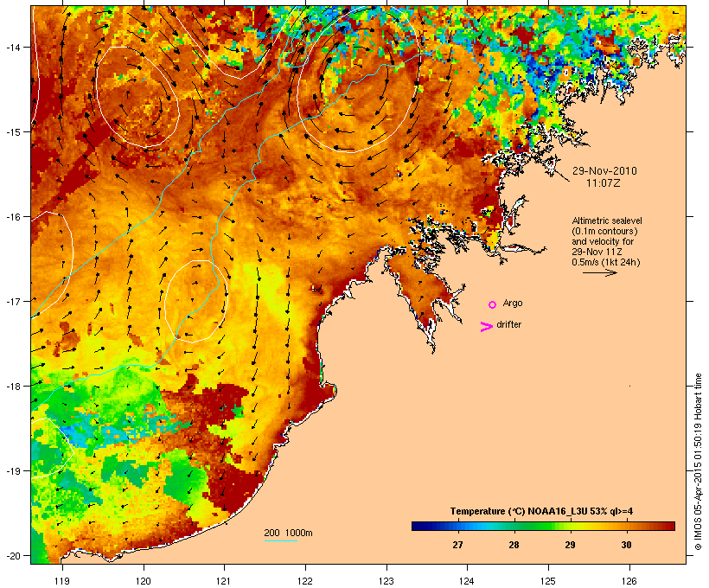Click the '-17' latitude axis label
The height and width of the screenshot is (588, 709).
(12, 301)
